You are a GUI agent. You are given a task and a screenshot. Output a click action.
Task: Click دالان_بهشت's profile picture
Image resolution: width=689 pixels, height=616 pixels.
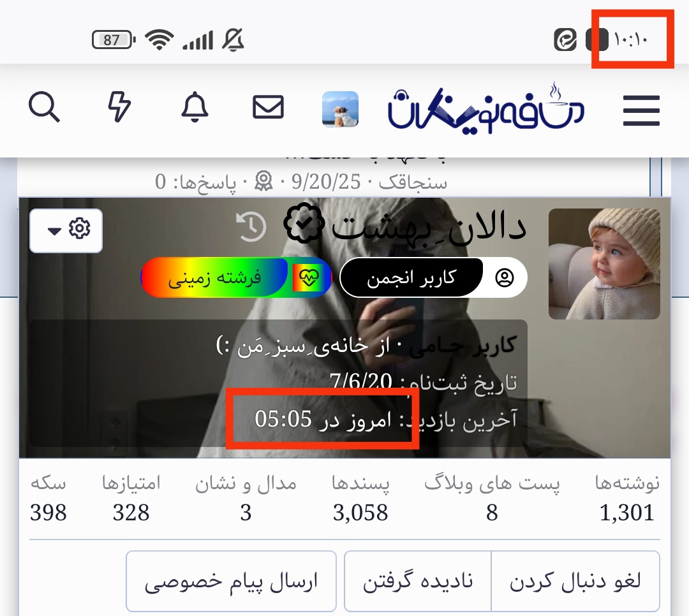pos(604,261)
